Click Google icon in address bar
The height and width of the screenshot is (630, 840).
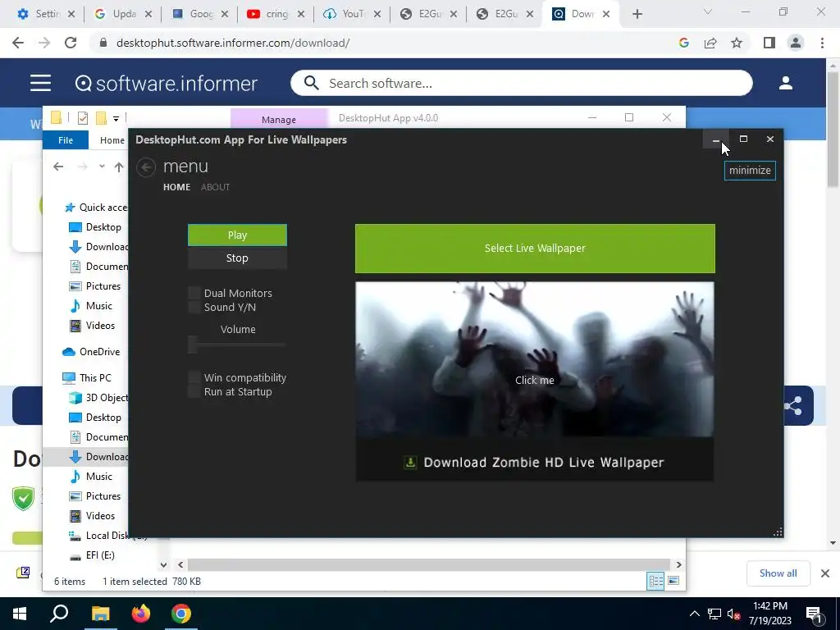[683, 43]
